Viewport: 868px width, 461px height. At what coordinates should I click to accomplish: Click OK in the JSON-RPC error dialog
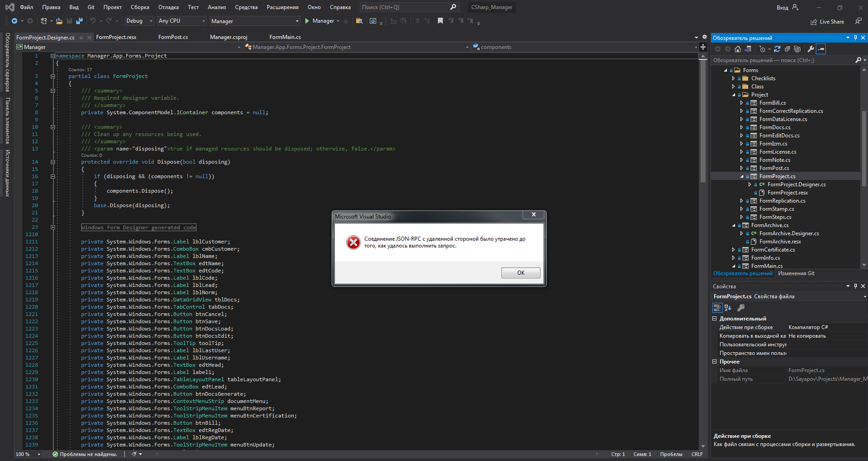[520, 272]
